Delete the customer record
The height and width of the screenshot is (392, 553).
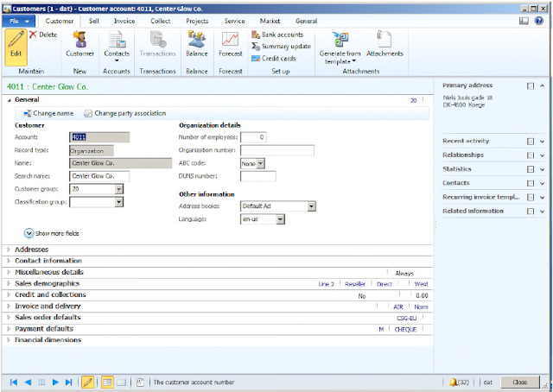43,35
